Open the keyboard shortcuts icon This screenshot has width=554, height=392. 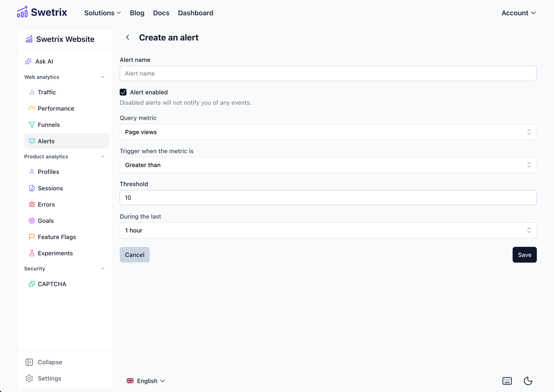pyautogui.click(x=507, y=381)
